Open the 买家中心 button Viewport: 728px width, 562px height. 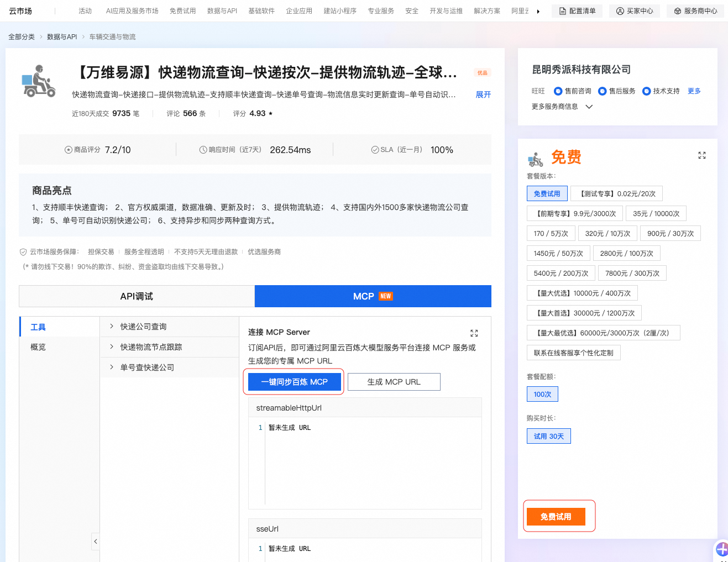click(635, 11)
